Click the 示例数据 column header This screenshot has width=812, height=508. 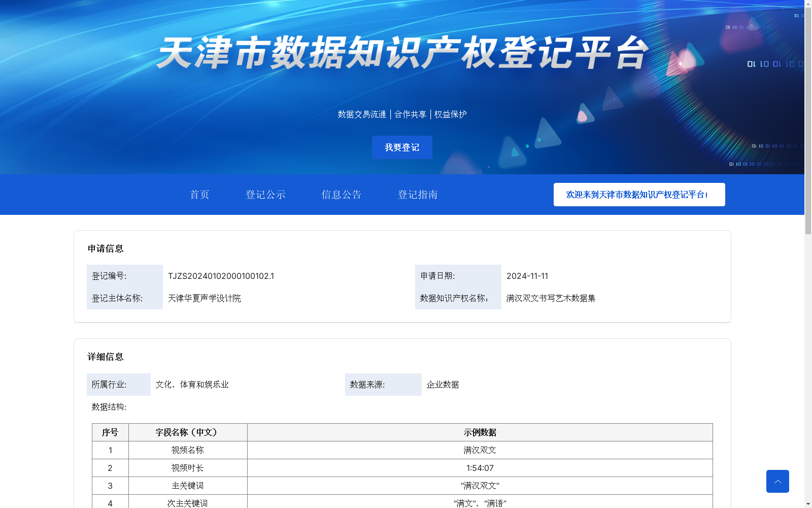(x=480, y=432)
